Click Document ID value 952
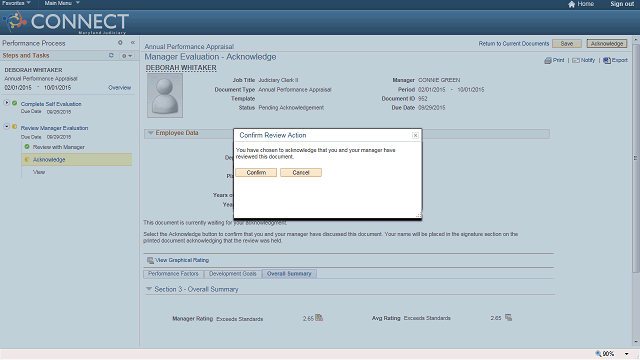 422,99
